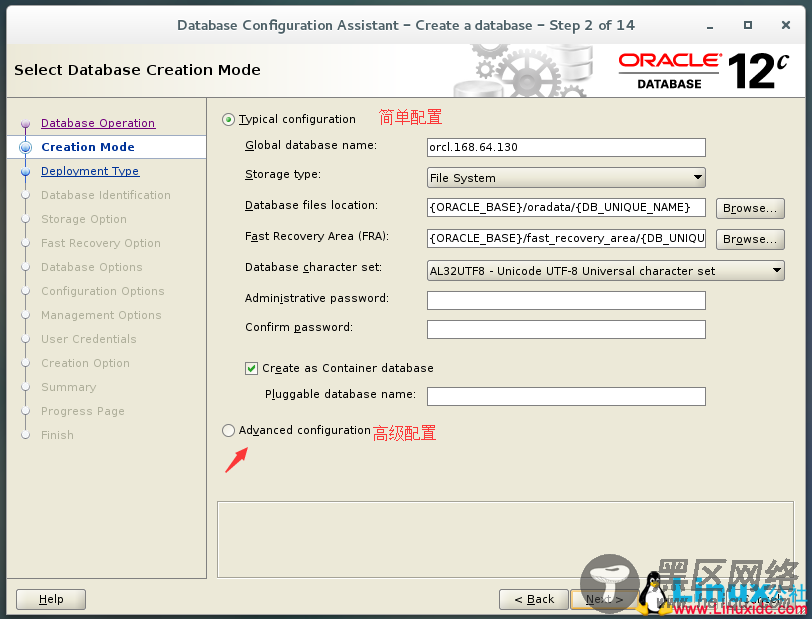Click the Creation Mode step bullet icon
Image resolution: width=812 pixels, height=619 pixels.
[25, 148]
